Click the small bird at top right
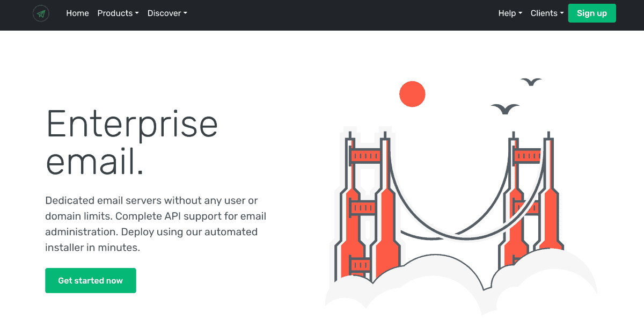Screen dimensions: 644x319 click(x=531, y=82)
